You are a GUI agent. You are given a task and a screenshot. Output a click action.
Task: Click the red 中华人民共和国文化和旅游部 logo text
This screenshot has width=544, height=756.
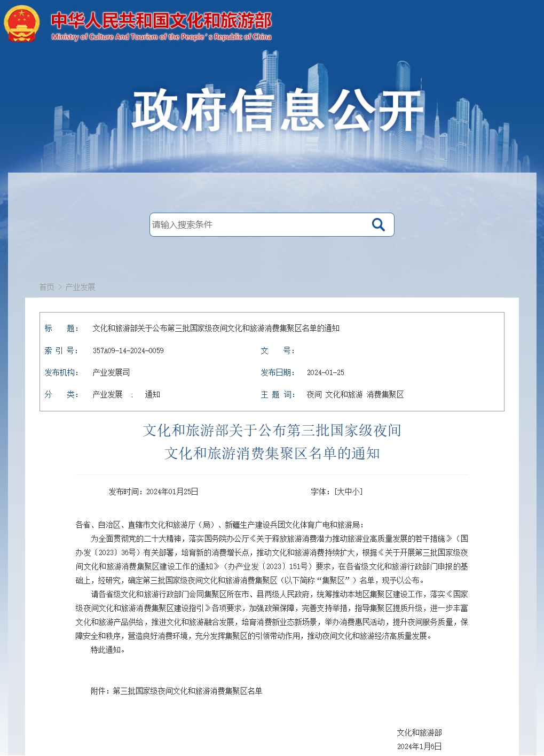[x=161, y=20]
